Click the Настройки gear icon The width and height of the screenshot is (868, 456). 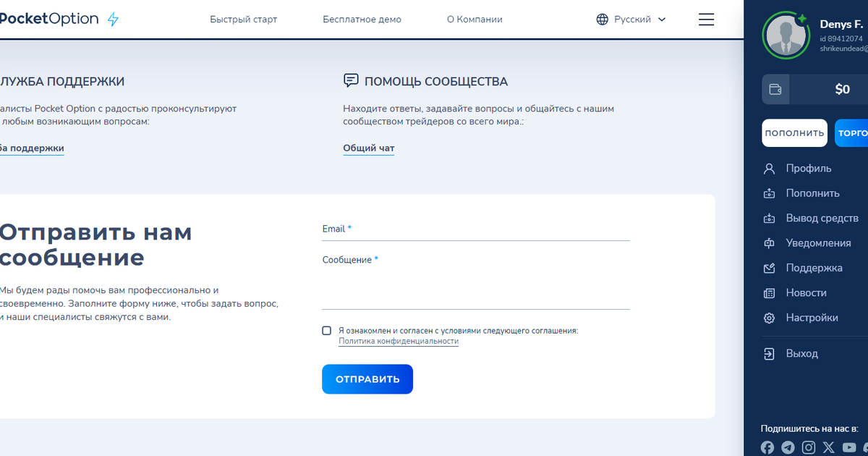click(x=770, y=318)
